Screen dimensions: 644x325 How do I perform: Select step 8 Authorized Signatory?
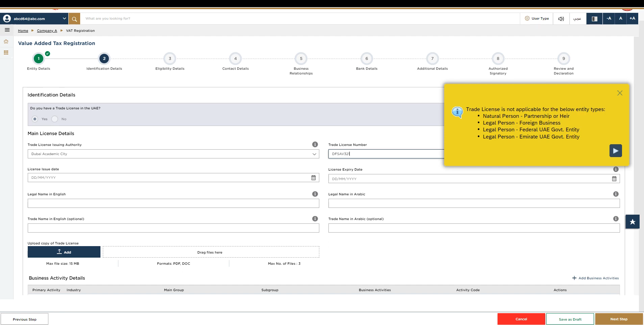[498, 59]
